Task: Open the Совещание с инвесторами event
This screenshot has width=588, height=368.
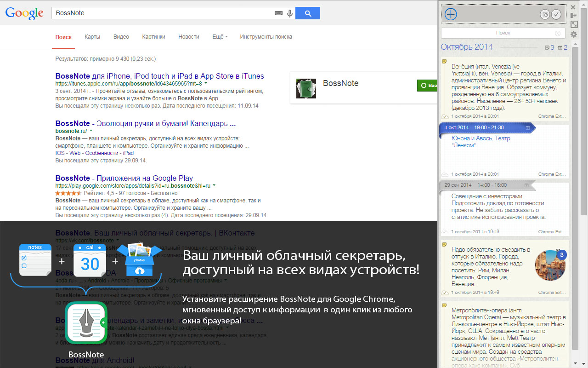Action: (499, 207)
